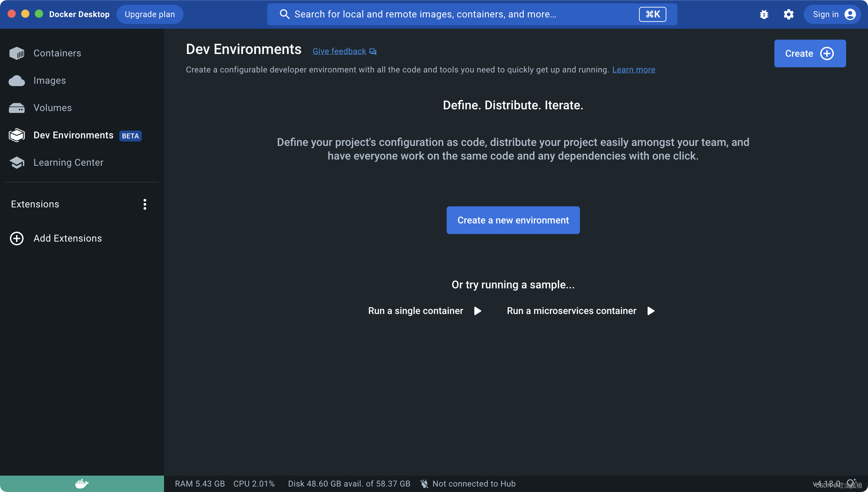This screenshot has width=868, height=492.
Task: Open the Learn more link
Action: 634,70
